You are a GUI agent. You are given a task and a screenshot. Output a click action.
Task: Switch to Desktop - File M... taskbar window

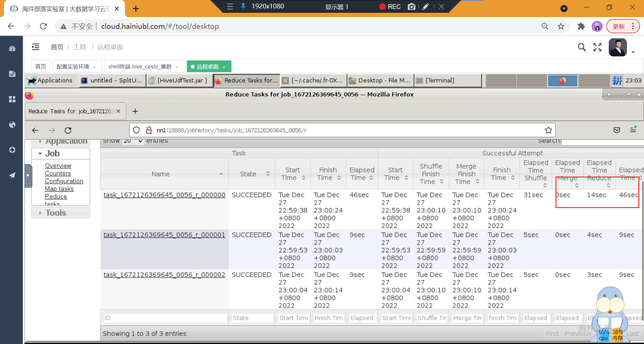pyautogui.click(x=380, y=80)
